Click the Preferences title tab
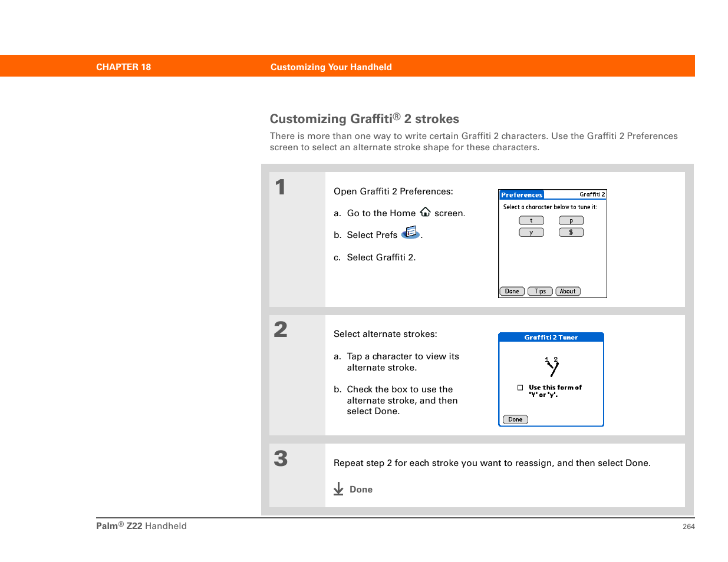728x562 pixels. [522, 195]
